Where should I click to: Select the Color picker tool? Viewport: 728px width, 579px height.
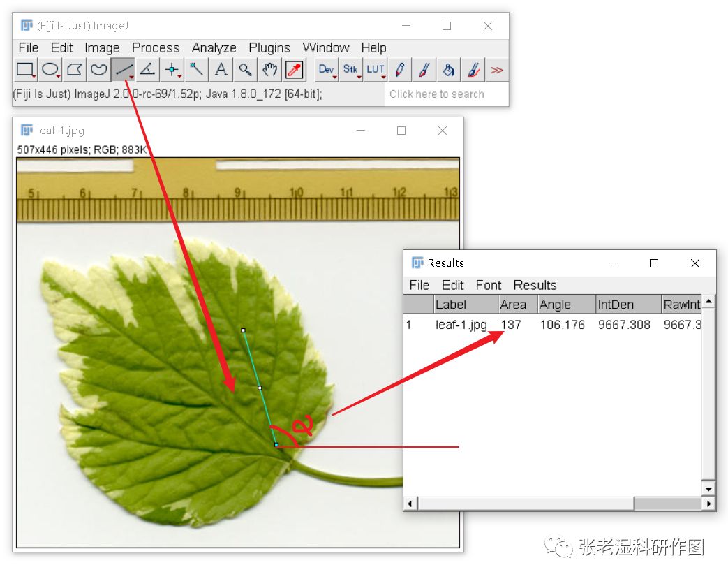click(295, 70)
